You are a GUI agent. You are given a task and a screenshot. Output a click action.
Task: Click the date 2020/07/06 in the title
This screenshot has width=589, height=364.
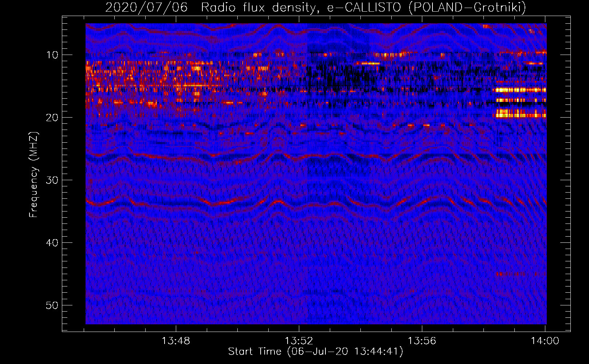(146, 7)
